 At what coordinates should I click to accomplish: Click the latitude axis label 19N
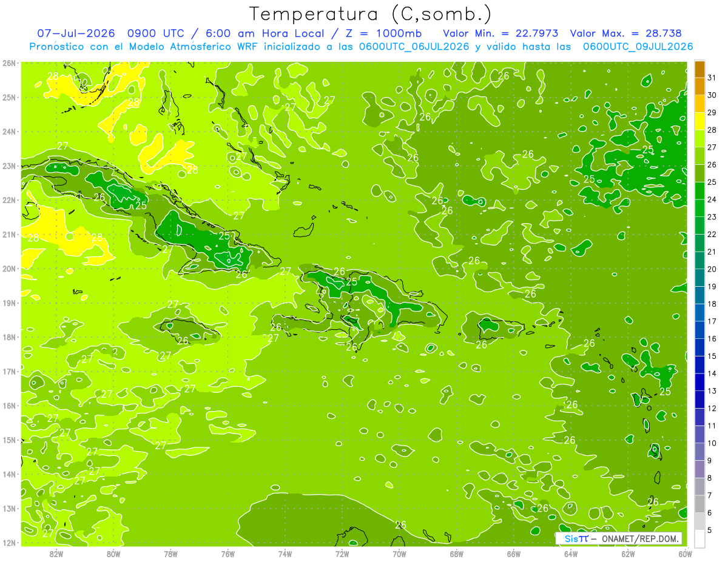coord(9,303)
